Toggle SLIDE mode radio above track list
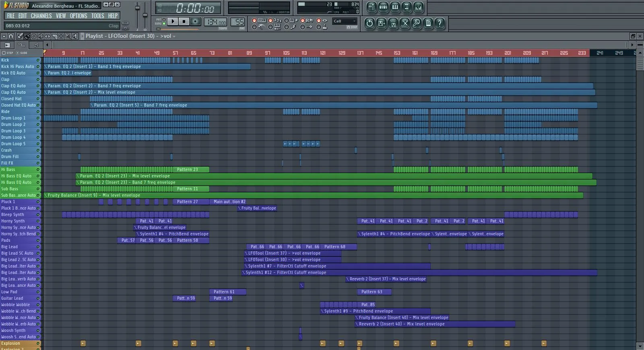The width and height of the screenshot is (644, 350). click(x=17, y=53)
